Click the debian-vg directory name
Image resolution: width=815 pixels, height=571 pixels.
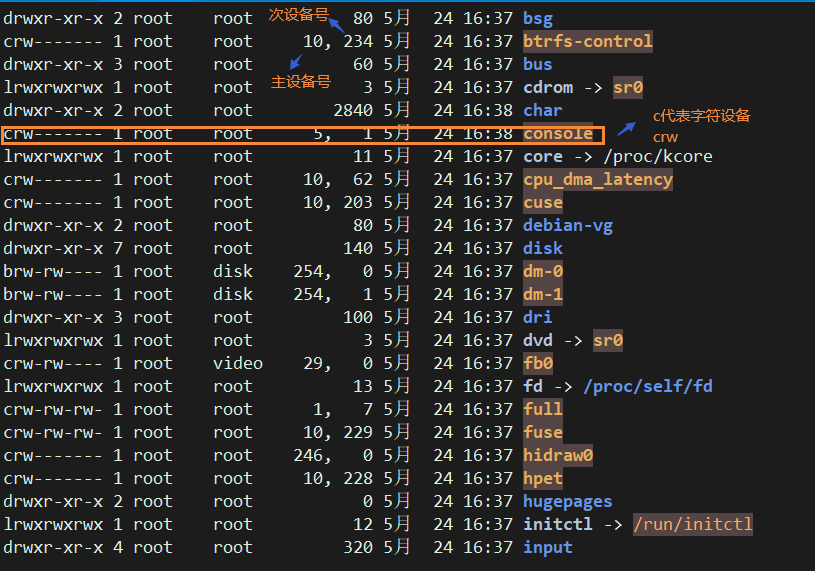tap(568, 225)
